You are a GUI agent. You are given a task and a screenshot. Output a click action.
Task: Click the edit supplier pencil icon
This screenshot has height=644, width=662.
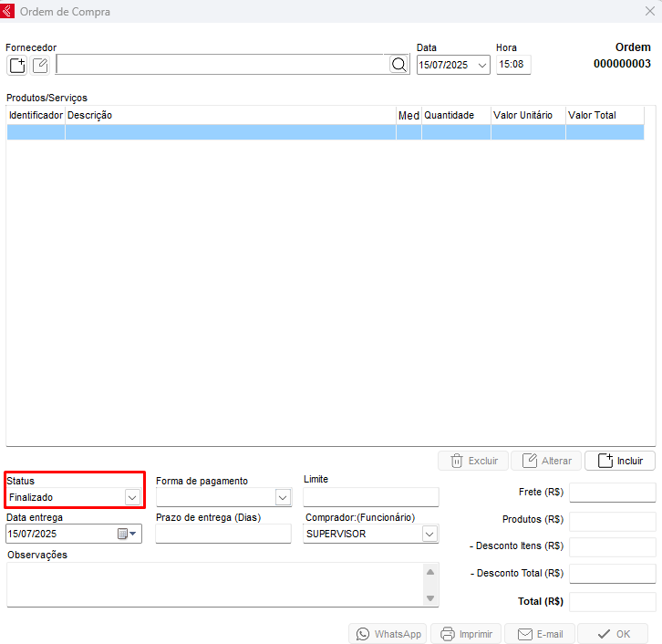pyautogui.click(x=40, y=65)
